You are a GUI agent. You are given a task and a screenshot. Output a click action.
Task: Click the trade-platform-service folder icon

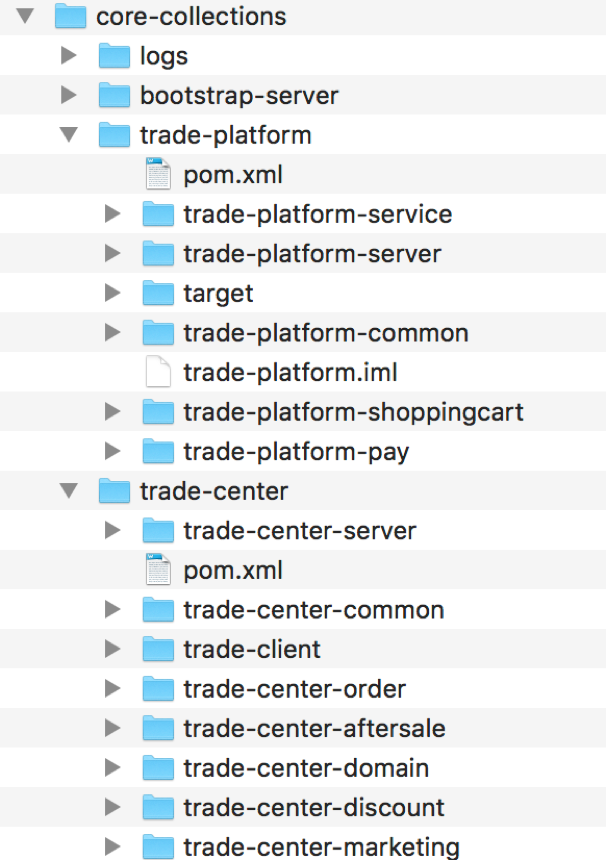(158, 213)
